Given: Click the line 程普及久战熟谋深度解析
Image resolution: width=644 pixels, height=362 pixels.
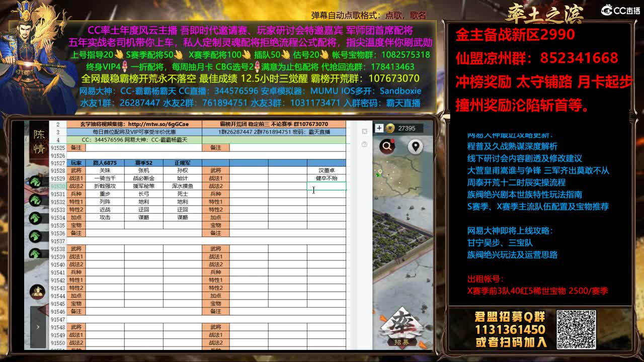Looking at the screenshot, I should click(512, 146).
